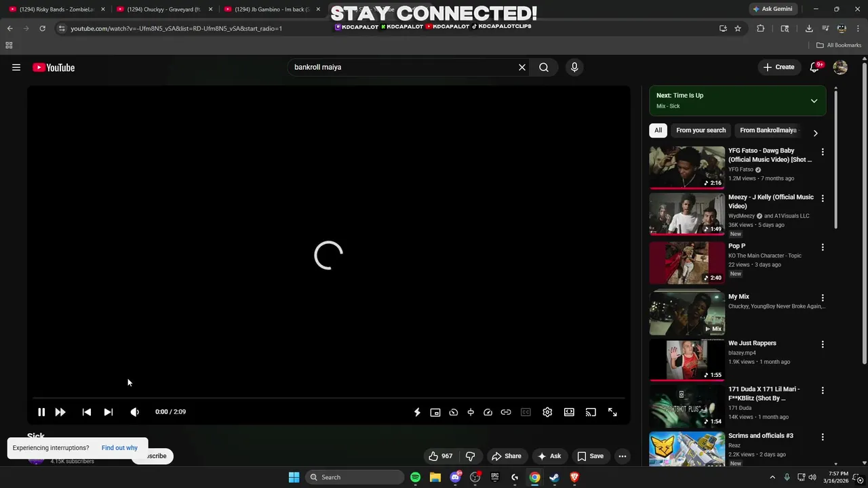Open the Meezy - J Kelly video title
The width and height of the screenshot is (868, 488).
click(x=771, y=201)
